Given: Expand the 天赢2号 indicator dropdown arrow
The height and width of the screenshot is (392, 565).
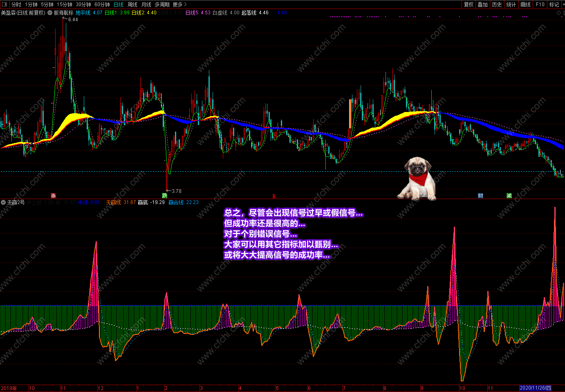Looking at the screenshot, I should point(3,202).
